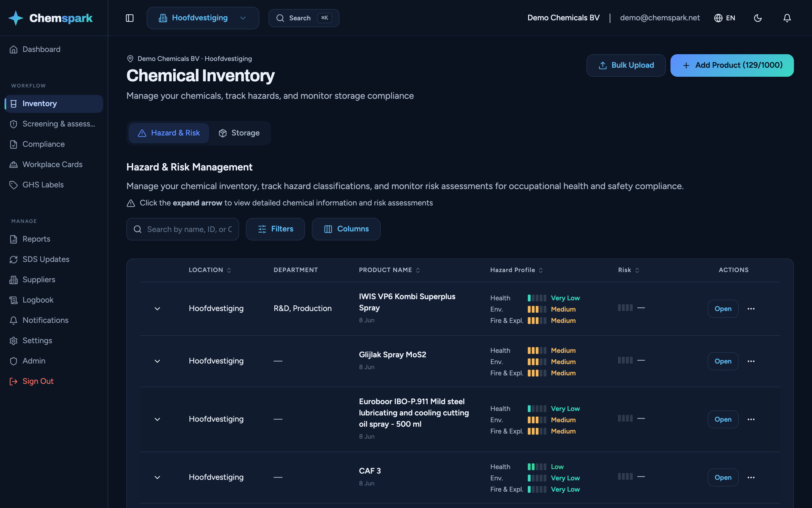Click the Reports icon in sidebar
The width and height of the screenshot is (812, 508).
tap(14, 239)
